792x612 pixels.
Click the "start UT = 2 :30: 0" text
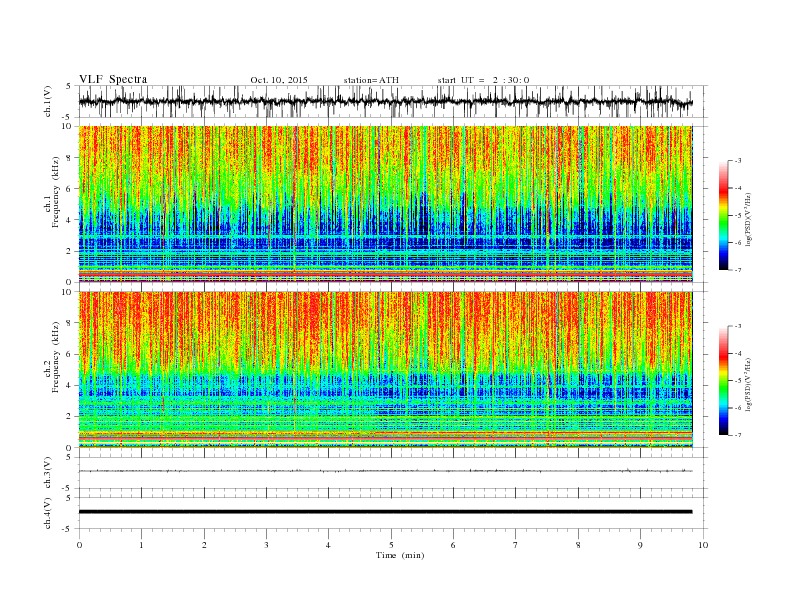point(483,80)
